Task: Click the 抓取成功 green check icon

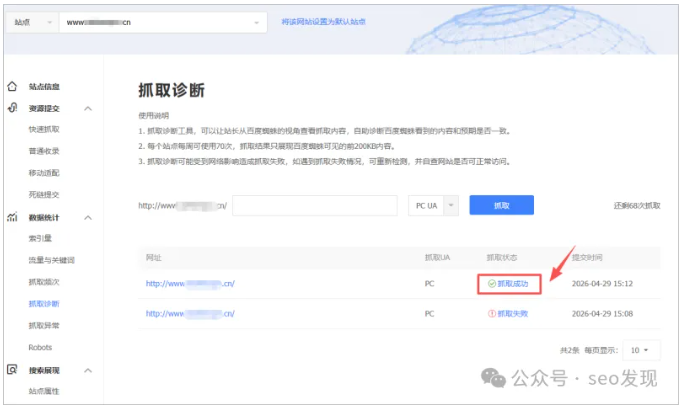Action: pyautogui.click(x=492, y=284)
